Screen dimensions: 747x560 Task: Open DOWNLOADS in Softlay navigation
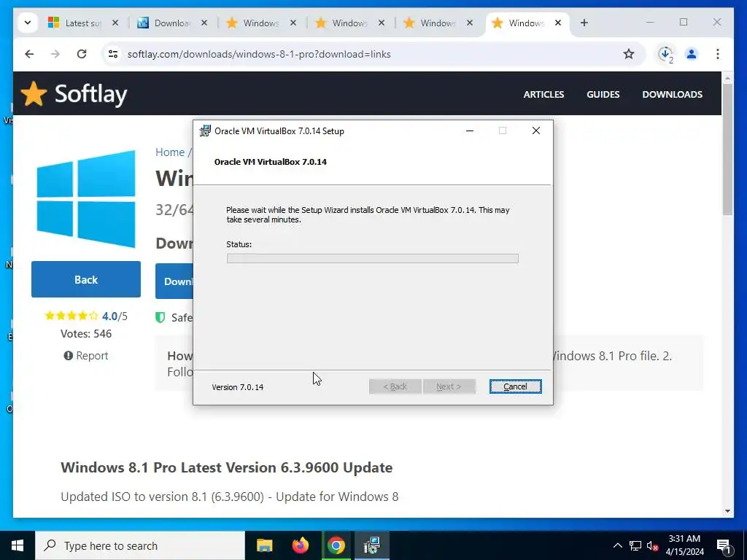click(672, 94)
